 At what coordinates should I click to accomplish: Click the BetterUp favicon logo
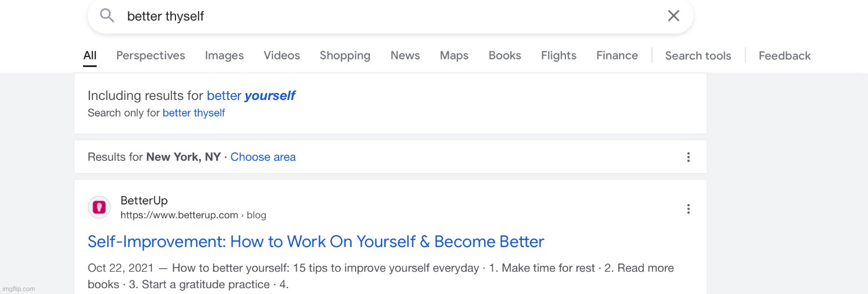99,208
